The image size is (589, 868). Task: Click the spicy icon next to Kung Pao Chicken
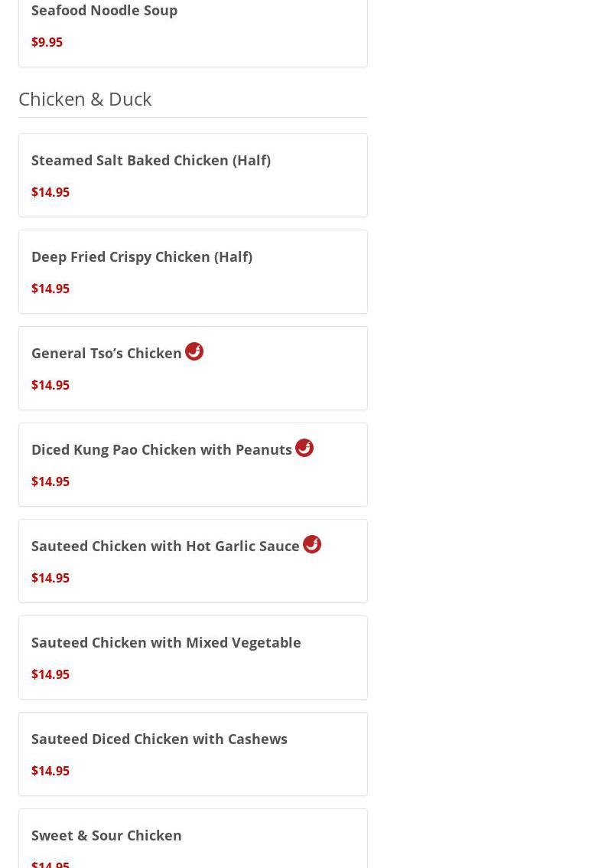(x=304, y=448)
